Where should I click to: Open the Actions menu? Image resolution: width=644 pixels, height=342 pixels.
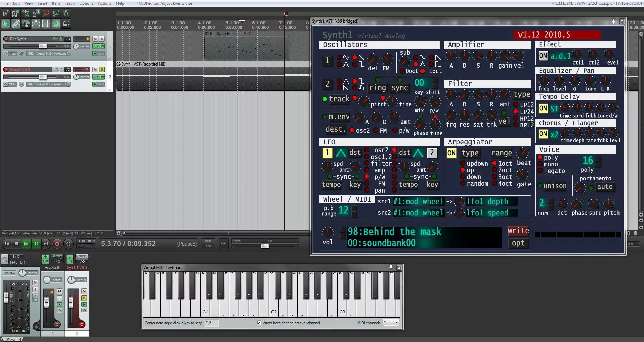coord(105,3)
